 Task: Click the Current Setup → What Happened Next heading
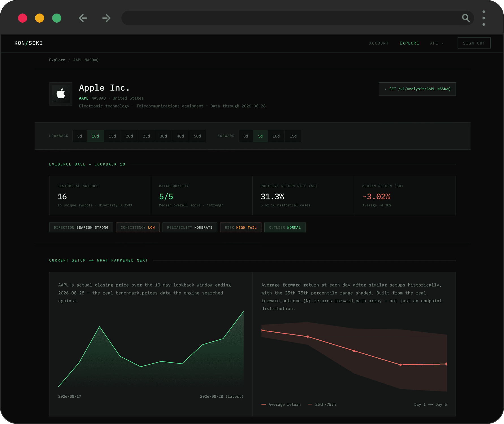click(98, 260)
